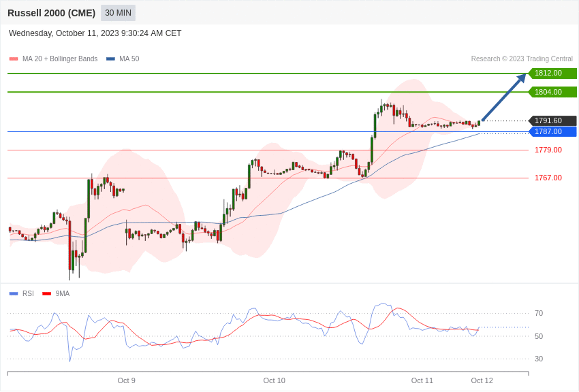This screenshot has height=392, width=579.
Task: Select the 1804.00 green price label
Action: pos(552,92)
